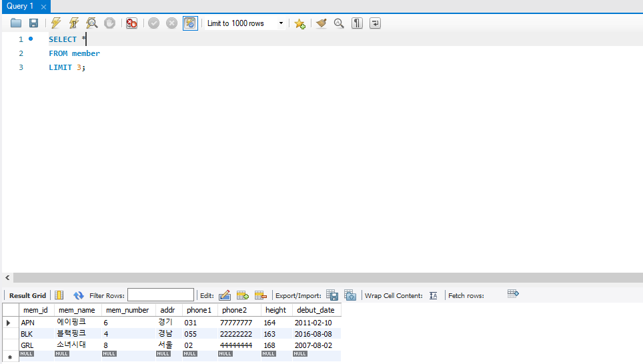Save the script to file icon
Screen dimensions: 643x364
pos(33,23)
